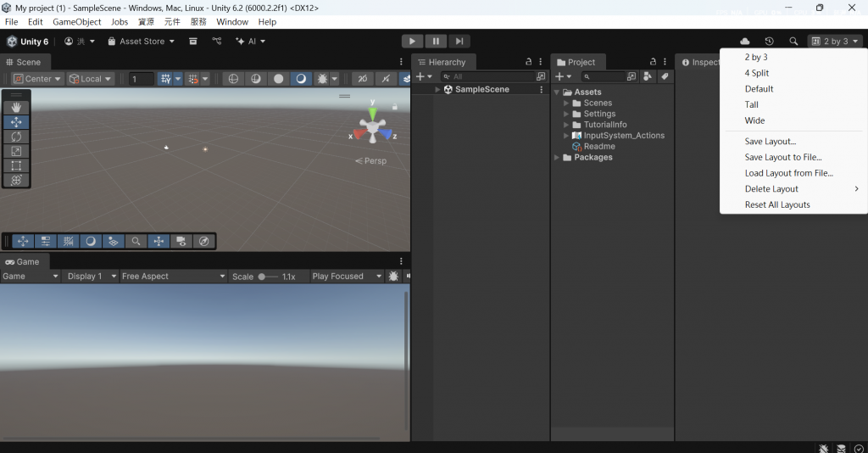Select the Rotate tool

(16, 137)
